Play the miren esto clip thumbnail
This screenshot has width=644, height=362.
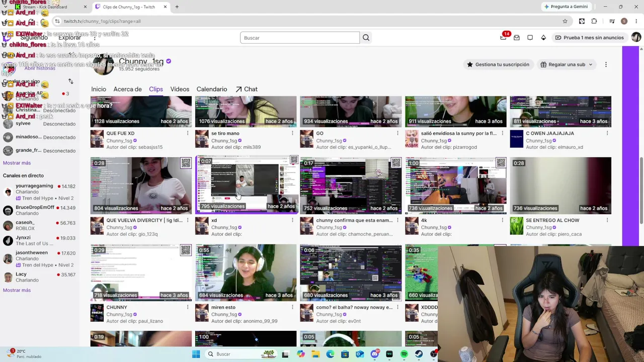pyautogui.click(x=246, y=272)
